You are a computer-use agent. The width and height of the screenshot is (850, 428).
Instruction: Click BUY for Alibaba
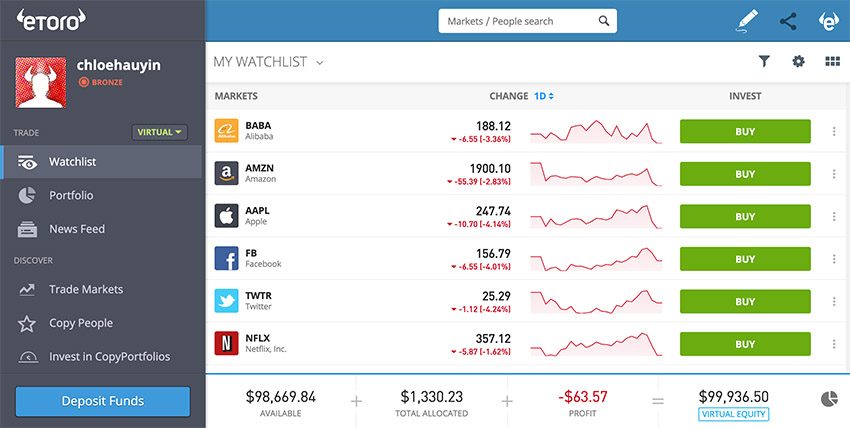pyautogui.click(x=745, y=131)
